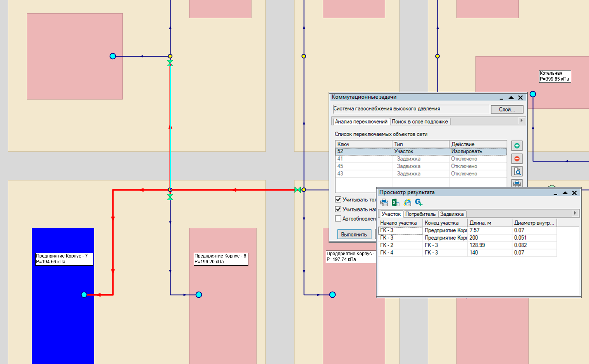Viewport: 589px width, 364px height.
Task: Open the 'Потребитель' tab
Action: [420, 214]
